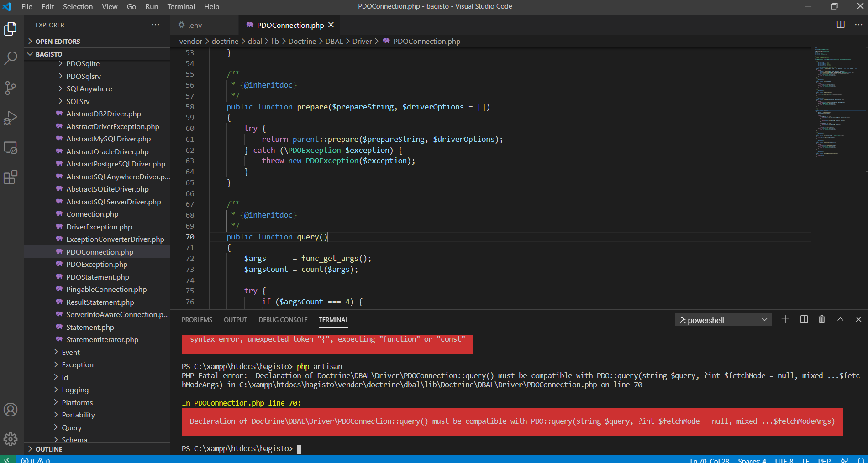The width and height of the screenshot is (868, 463).
Task: Open the Source Control view icon
Action: [11, 88]
